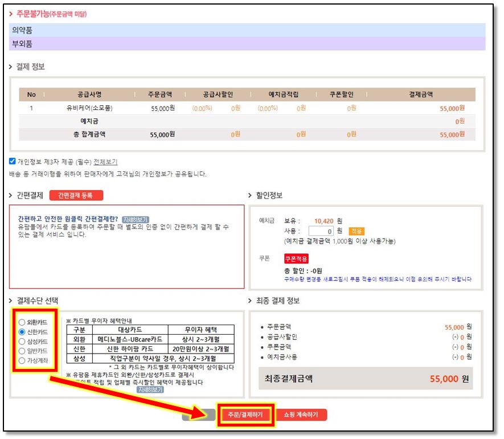Click the deposit 사용 amount input field
The width and height of the screenshot is (504, 439).
tap(320, 231)
